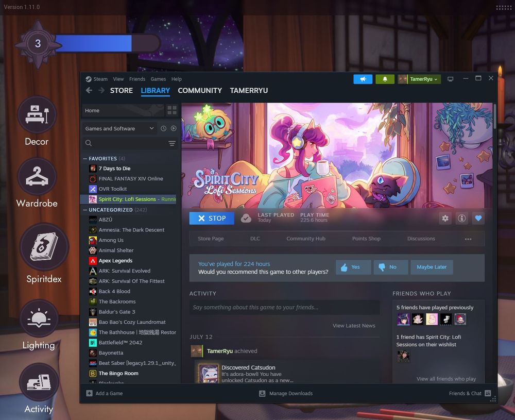Switch library to grid collections view
Screen dimensions: 515x420
point(172,110)
